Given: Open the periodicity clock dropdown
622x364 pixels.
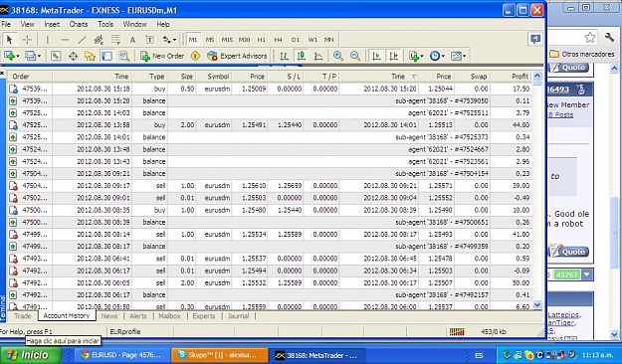Looking at the screenshot, I should point(437,56).
